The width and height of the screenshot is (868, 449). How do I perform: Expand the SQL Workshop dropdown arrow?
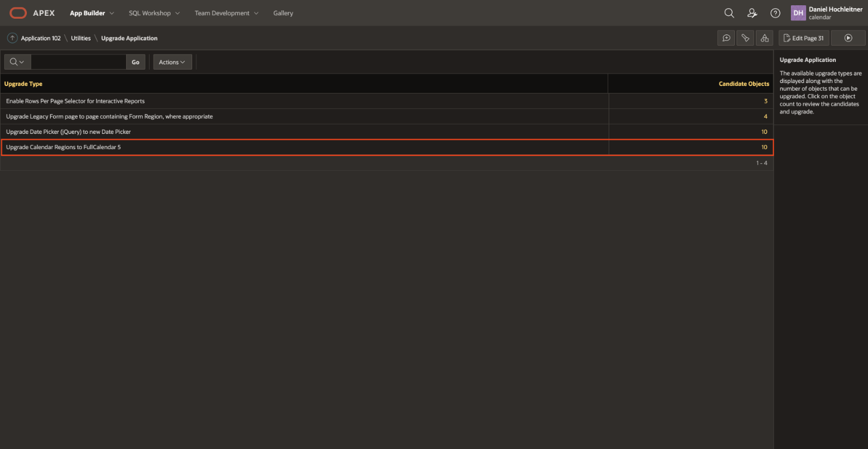pyautogui.click(x=178, y=13)
